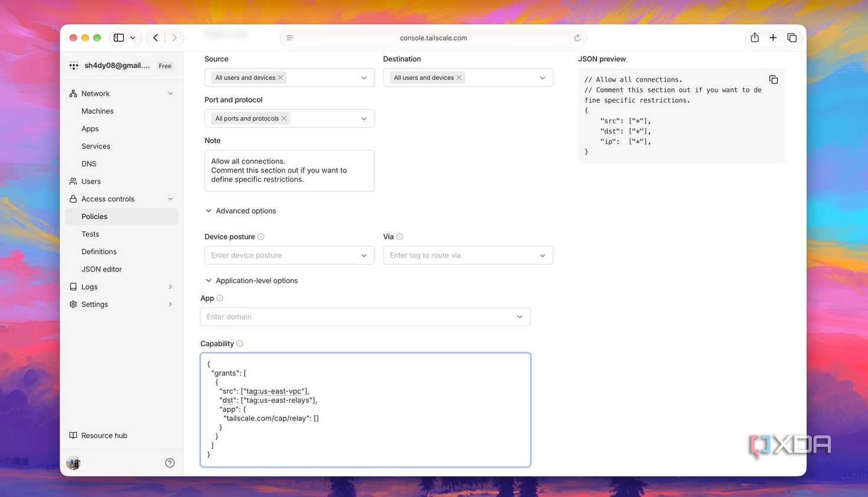Click the user avatar in sidebar
868x497 pixels.
click(x=74, y=463)
